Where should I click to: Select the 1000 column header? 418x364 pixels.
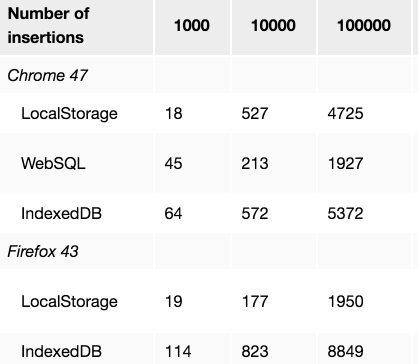point(192,27)
